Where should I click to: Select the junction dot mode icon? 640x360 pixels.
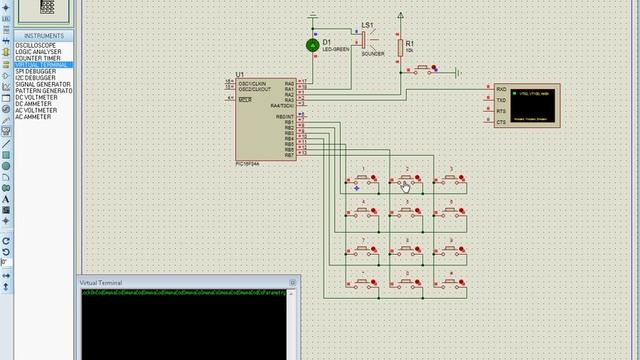[x=6, y=7]
